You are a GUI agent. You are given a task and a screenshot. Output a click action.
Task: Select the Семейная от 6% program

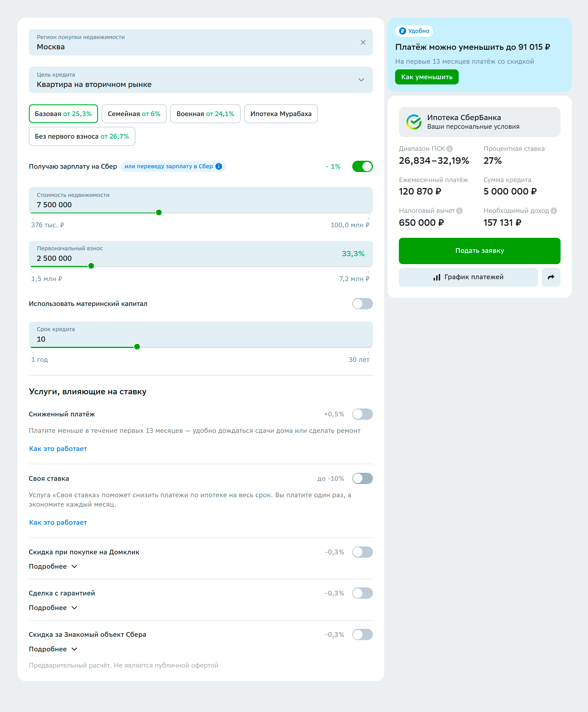[x=134, y=114]
